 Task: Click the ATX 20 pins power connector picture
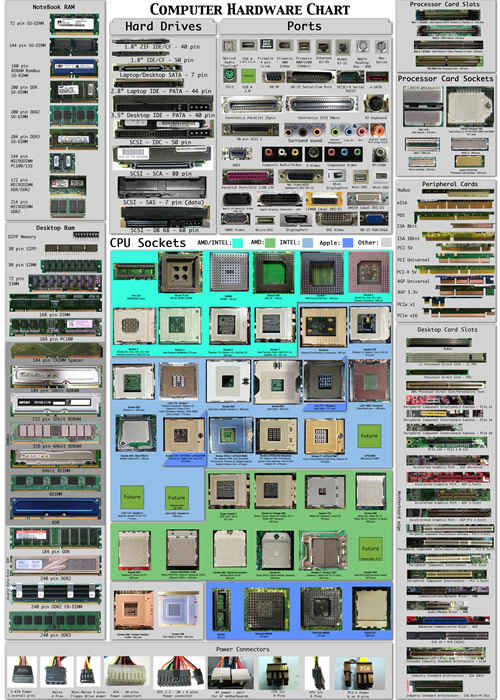[x=127, y=671]
